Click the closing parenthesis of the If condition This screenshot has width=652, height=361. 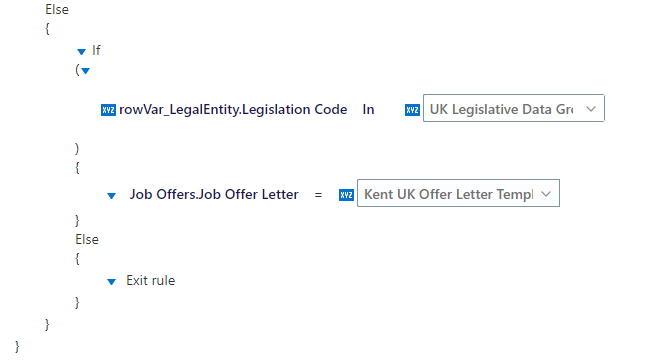(x=77, y=148)
